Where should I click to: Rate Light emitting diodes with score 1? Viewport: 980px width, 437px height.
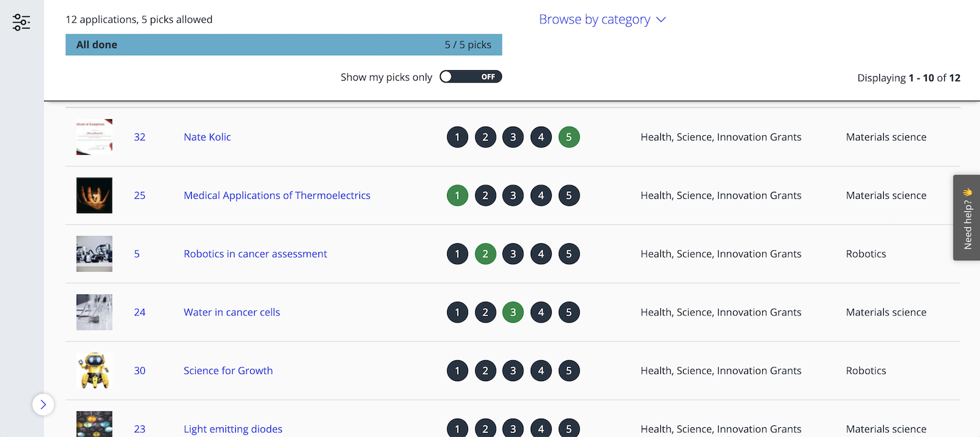pyautogui.click(x=457, y=429)
